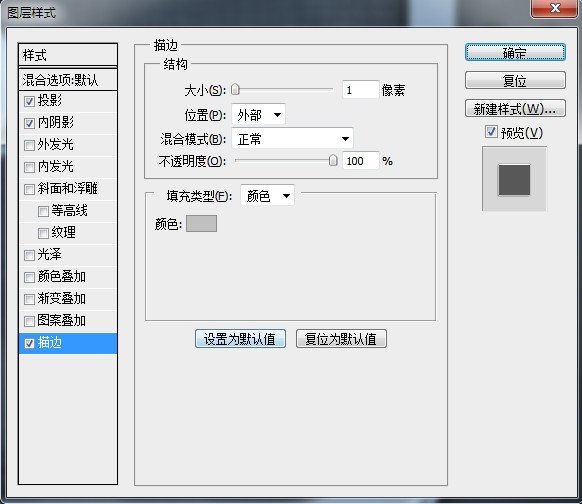Close the 图层样式 dialog

coord(555,8)
